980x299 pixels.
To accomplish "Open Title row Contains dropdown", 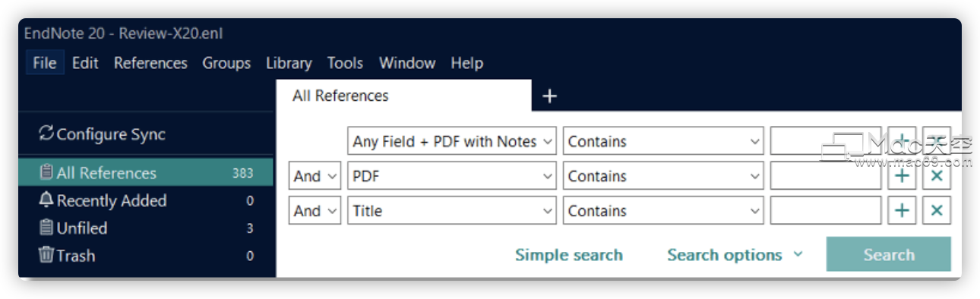I will click(663, 211).
